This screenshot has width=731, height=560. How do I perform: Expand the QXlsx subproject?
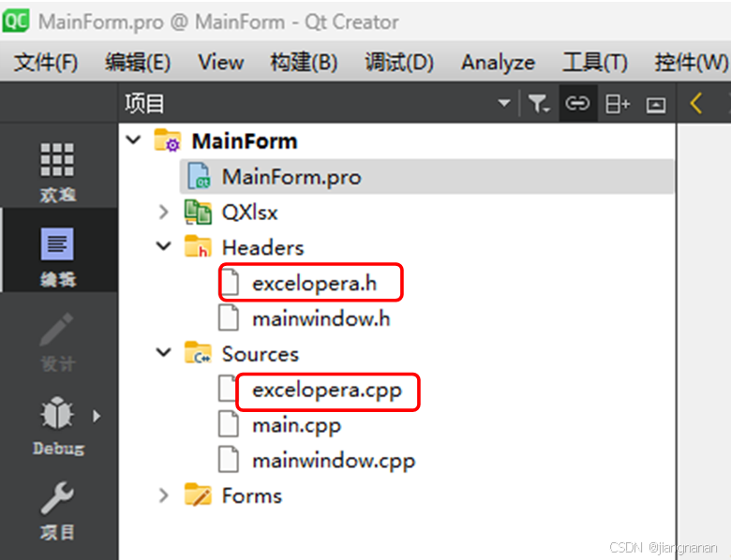(164, 213)
